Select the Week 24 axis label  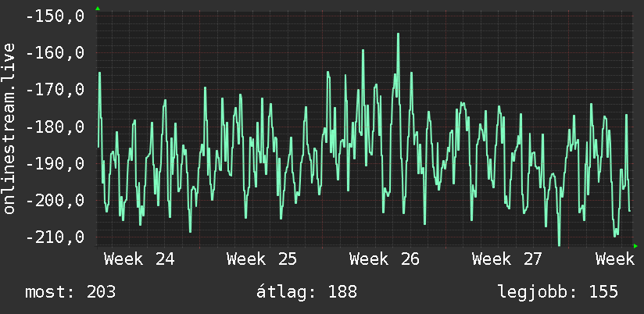click(x=139, y=259)
